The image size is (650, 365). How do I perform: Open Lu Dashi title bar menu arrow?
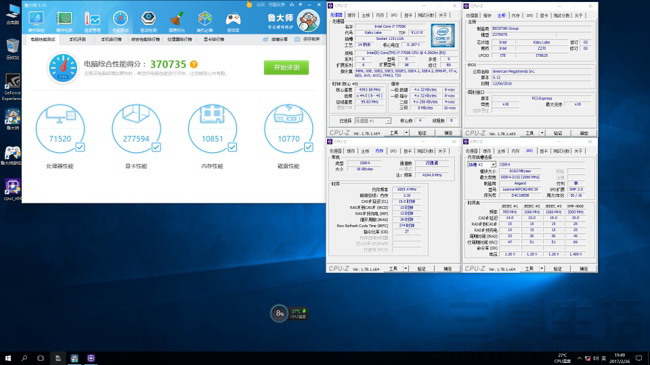tap(301, 5)
